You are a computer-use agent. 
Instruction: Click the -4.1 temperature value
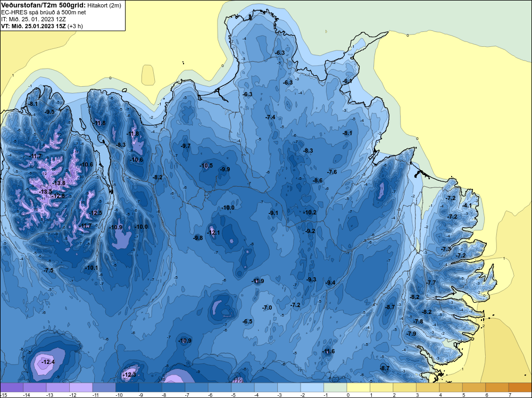pyautogui.click(x=467, y=205)
